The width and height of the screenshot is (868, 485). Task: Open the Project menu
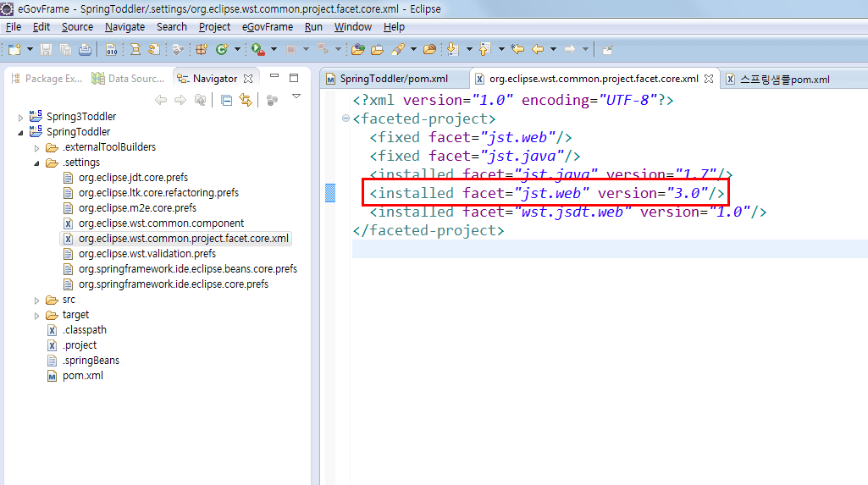pos(214,26)
